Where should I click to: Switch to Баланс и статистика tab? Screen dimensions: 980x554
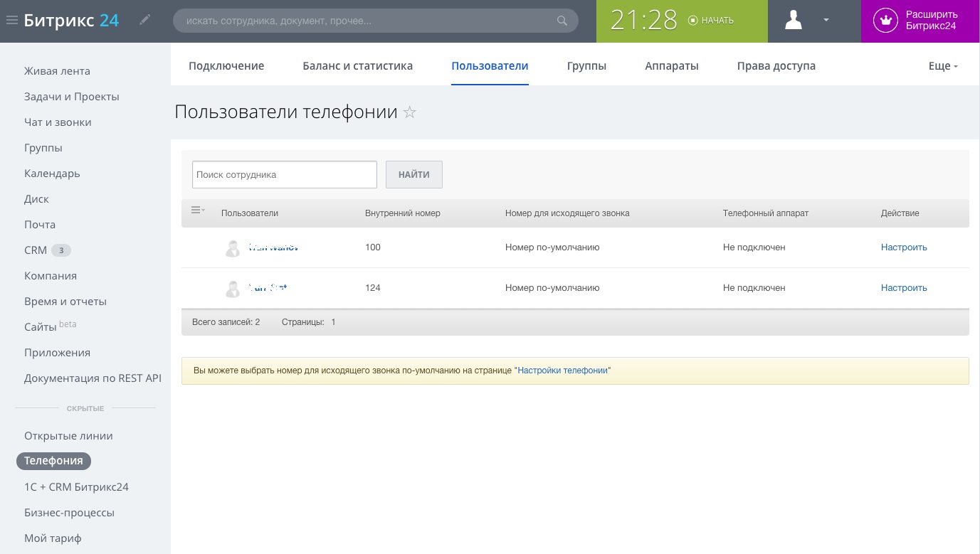357,66
